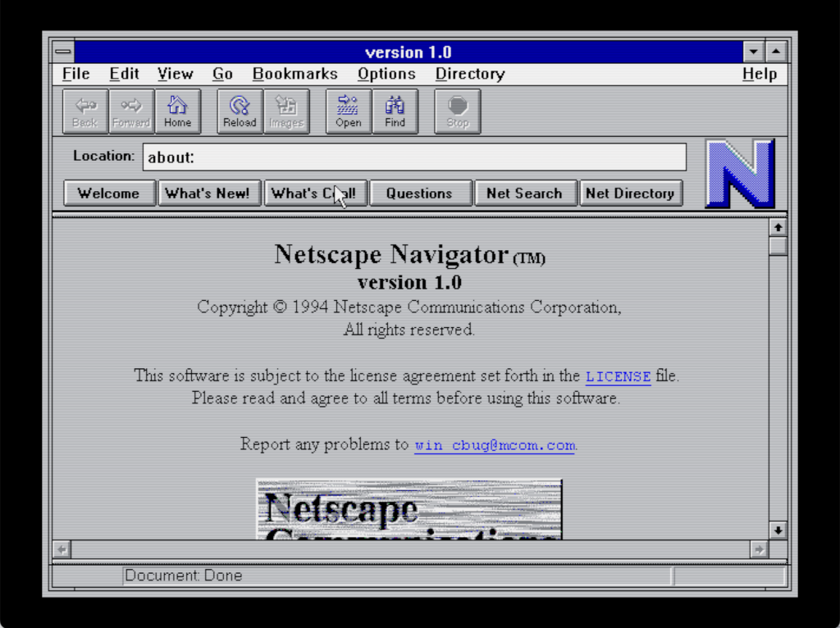Screen dimensions: 840x628
Task: Click the 'version 1.0' text under the heading
Action: (x=410, y=282)
